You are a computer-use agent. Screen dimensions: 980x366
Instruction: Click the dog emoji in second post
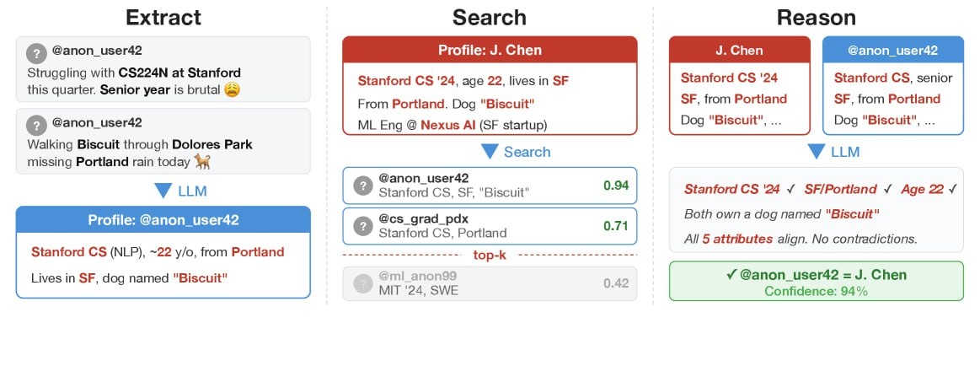[201, 160]
